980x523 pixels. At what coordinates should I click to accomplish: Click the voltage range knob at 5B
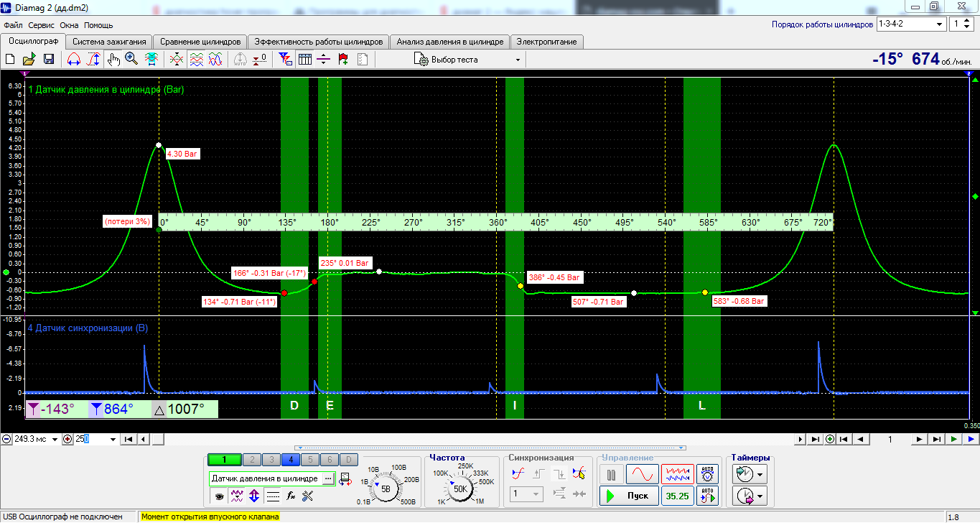tap(386, 489)
